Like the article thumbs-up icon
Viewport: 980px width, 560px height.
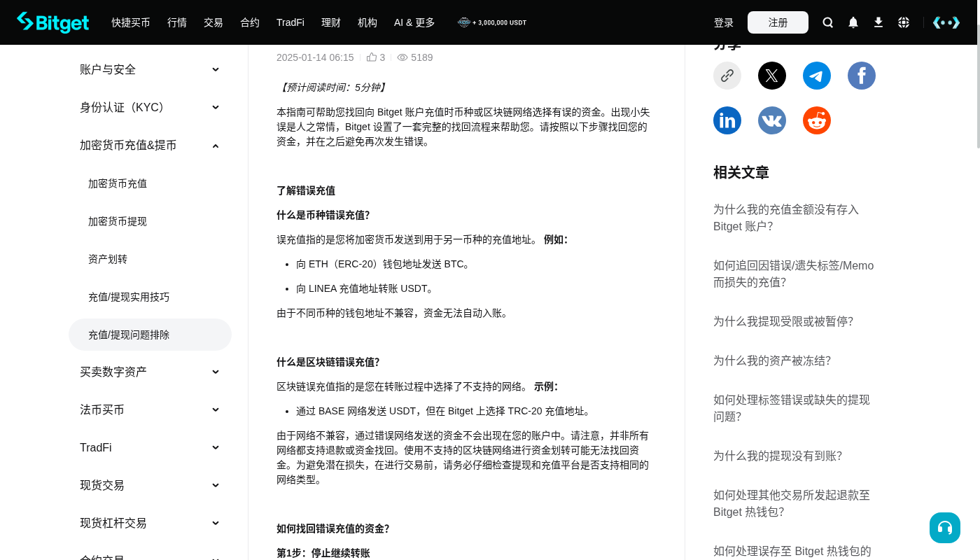[x=372, y=57]
